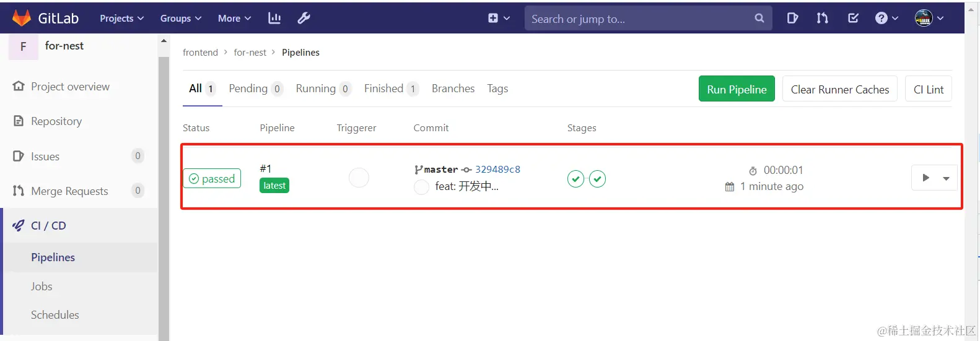Click the CI Lint button
This screenshot has width=980, height=341.
[929, 89]
